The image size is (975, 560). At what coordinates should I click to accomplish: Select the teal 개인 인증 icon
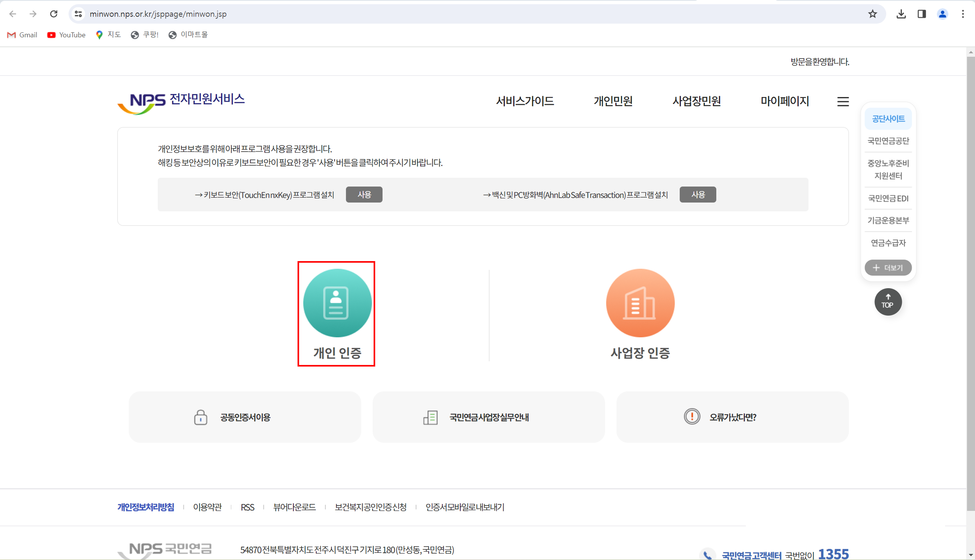tap(337, 303)
